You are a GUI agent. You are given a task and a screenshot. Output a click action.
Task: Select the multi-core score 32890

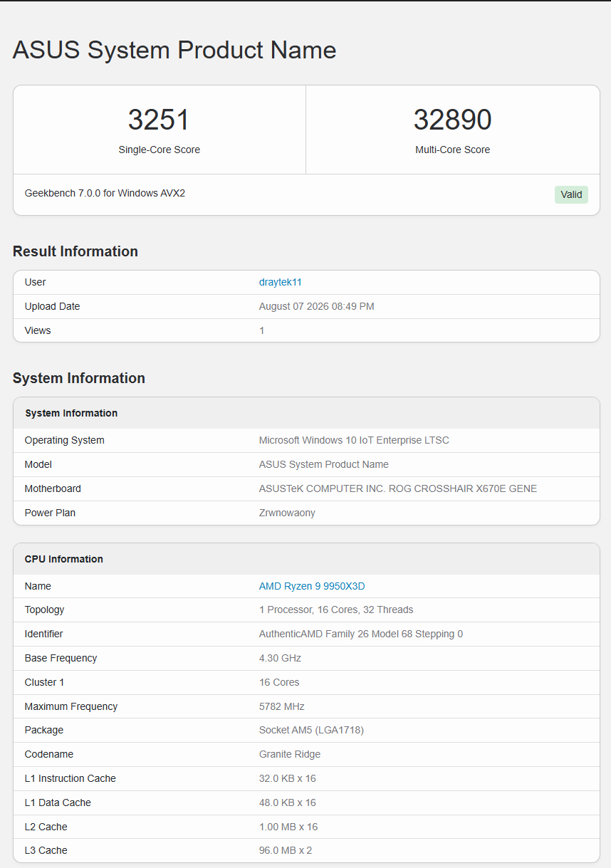453,120
